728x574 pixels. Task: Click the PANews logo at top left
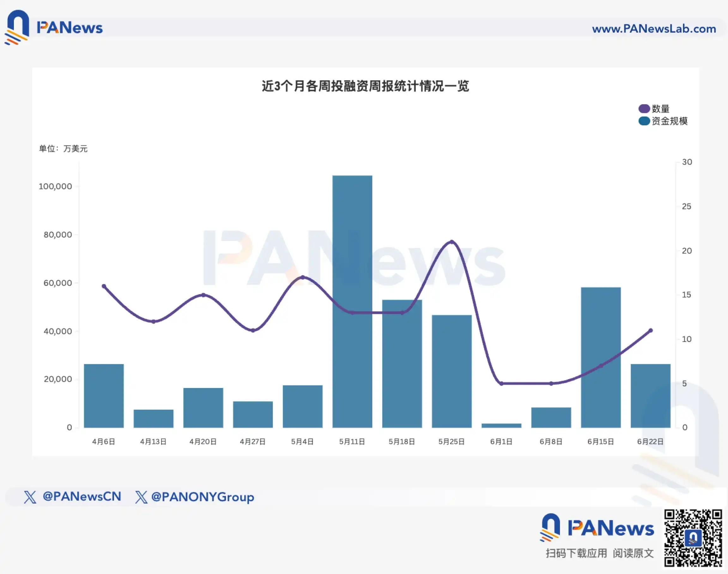(53, 27)
